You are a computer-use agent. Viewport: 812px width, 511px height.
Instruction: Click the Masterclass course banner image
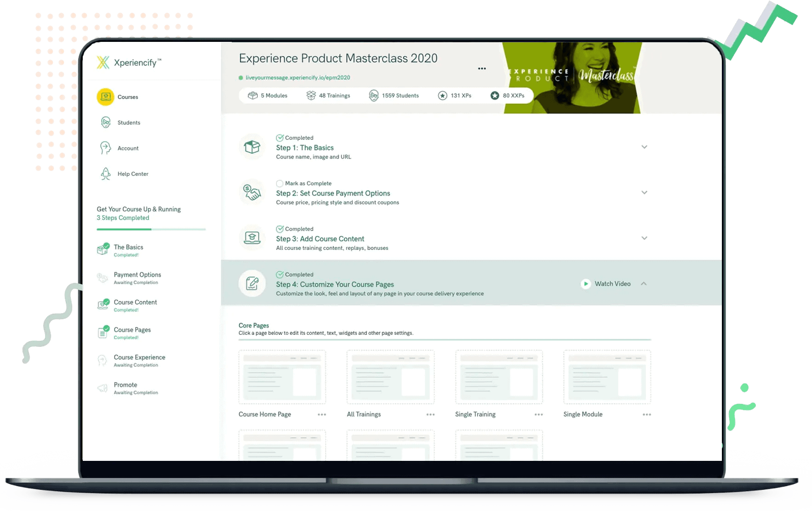(572, 78)
